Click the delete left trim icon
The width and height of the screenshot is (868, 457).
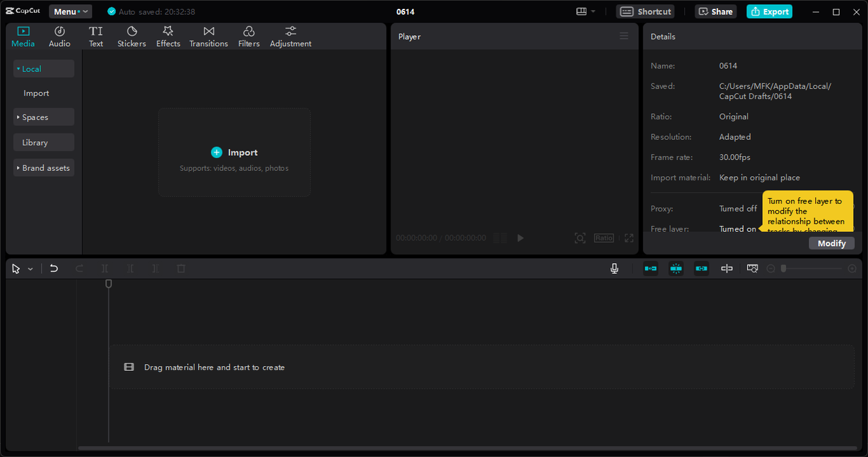click(130, 269)
